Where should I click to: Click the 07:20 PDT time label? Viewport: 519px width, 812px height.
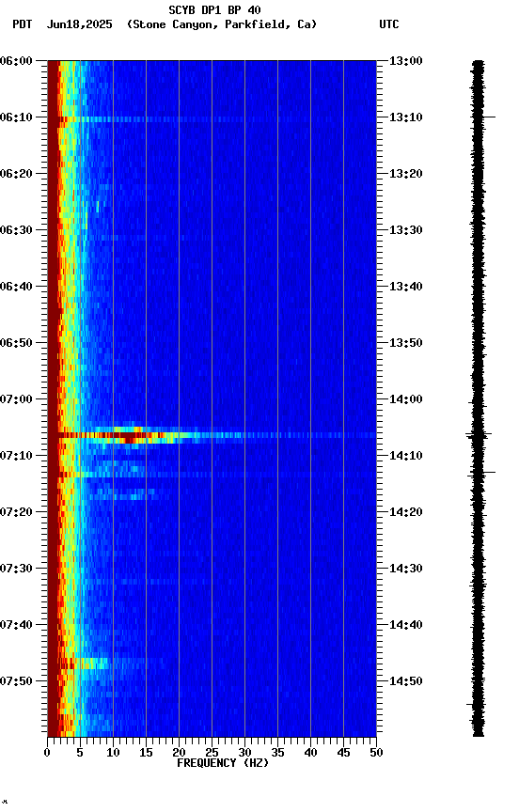[x=16, y=512]
